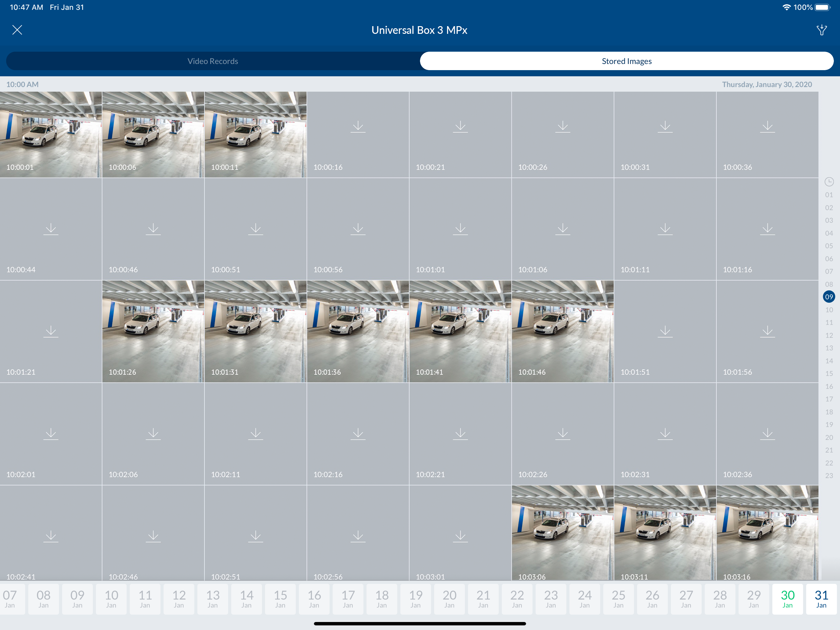Open the 10:01:26 thumbnail
The width and height of the screenshot is (840, 630).
click(153, 331)
